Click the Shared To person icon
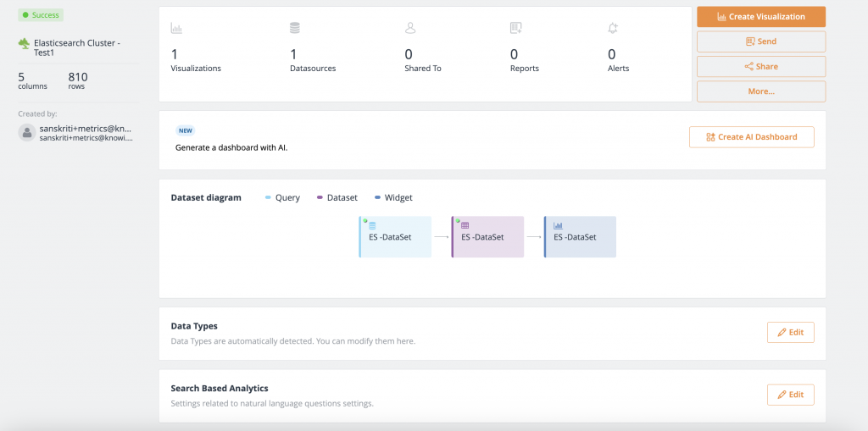 coord(410,28)
